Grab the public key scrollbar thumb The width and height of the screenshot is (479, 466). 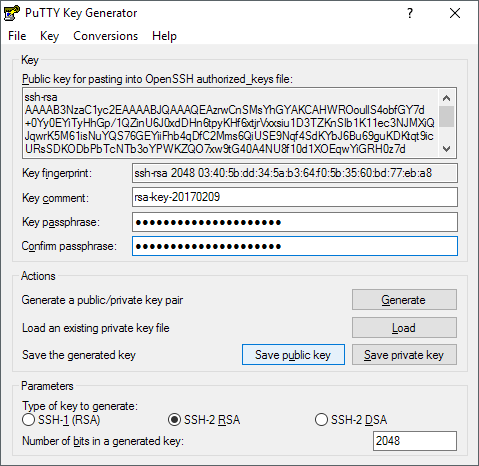tap(446, 116)
